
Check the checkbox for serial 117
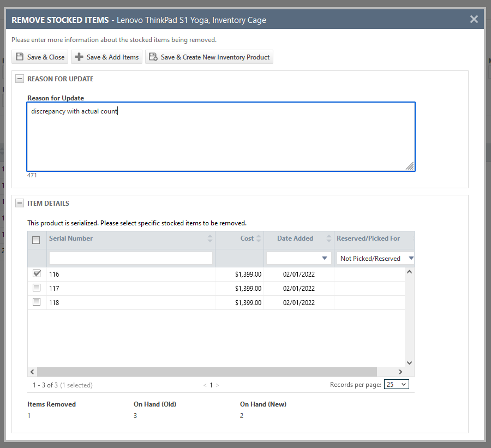[37, 288]
